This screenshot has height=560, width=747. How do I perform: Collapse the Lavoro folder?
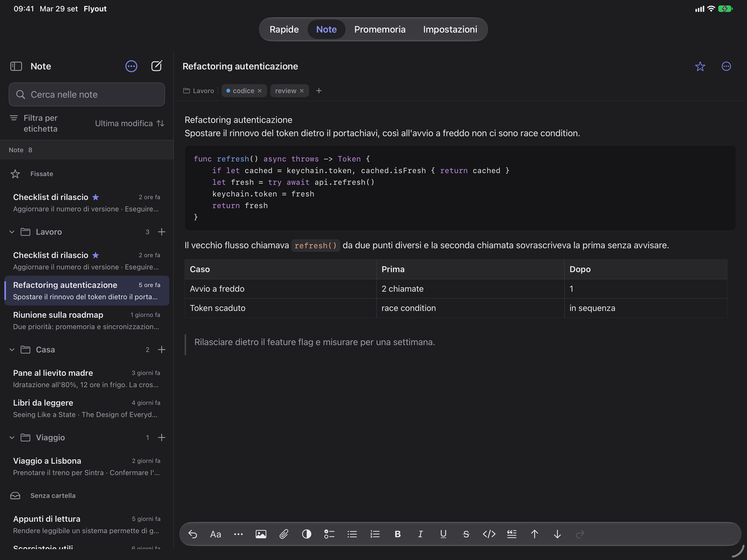click(x=12, y=232)
